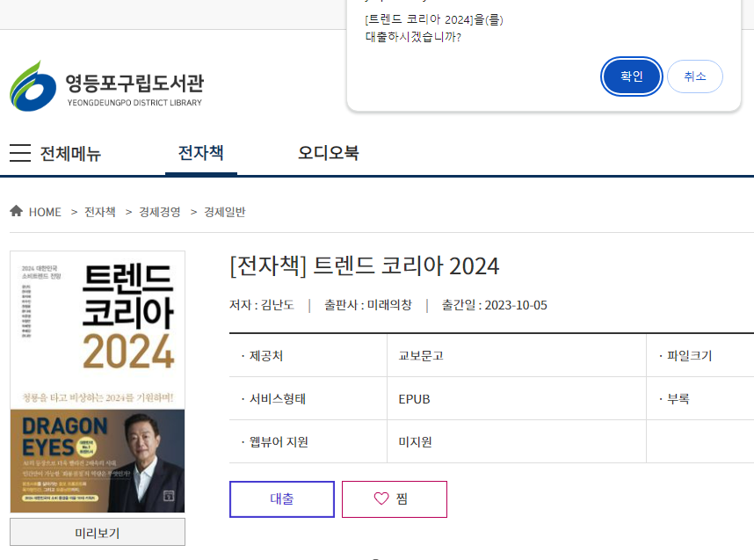Switch to the 오디오북 tab
Viewport: 754px width, 560px height.
329,153
